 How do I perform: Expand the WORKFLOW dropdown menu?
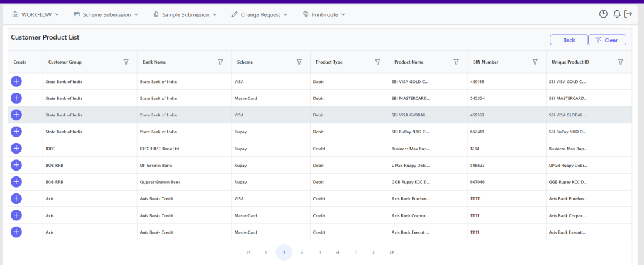click(x=36, y=14)
